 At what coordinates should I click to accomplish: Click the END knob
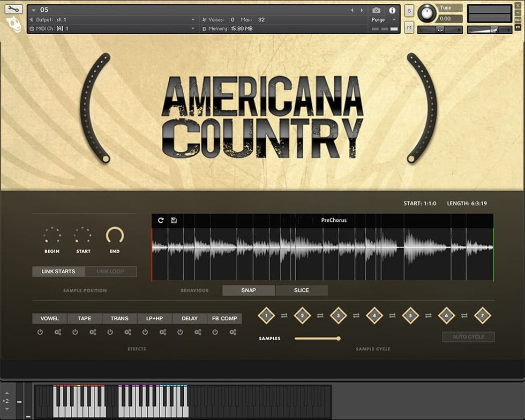pos(115,235)
